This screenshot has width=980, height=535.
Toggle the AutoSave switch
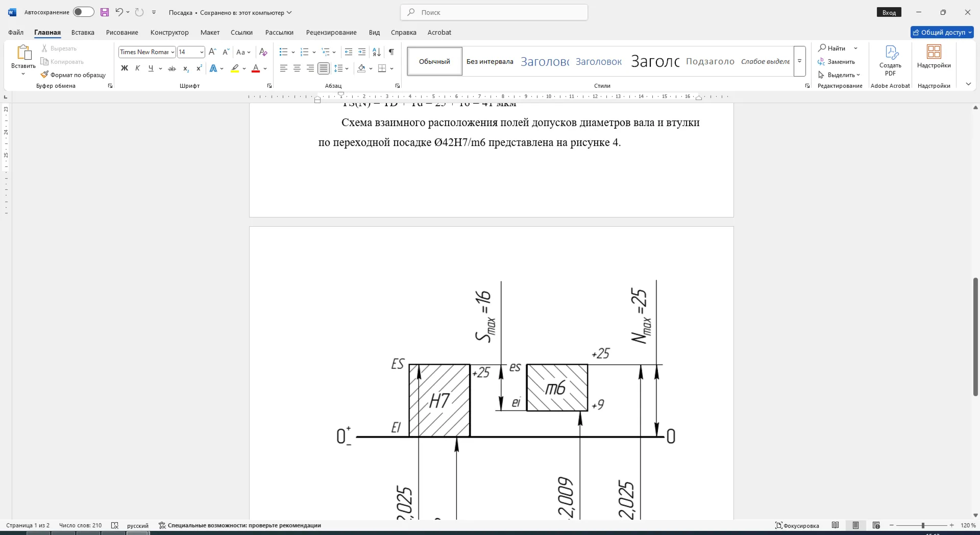83,12
